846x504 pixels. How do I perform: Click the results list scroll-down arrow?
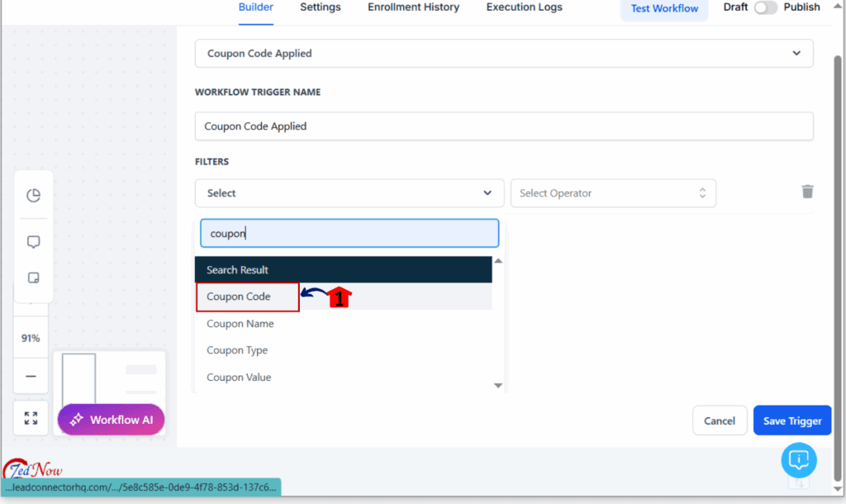pos(498,385)
